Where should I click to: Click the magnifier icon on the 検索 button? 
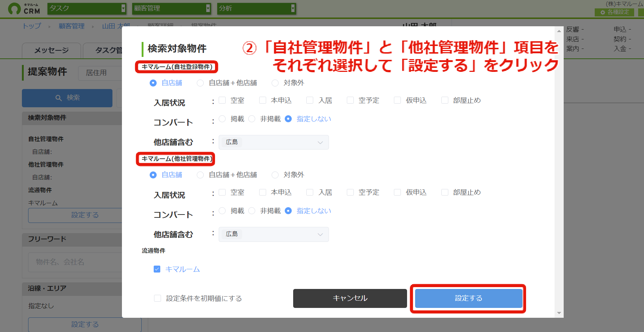(58, 98)
